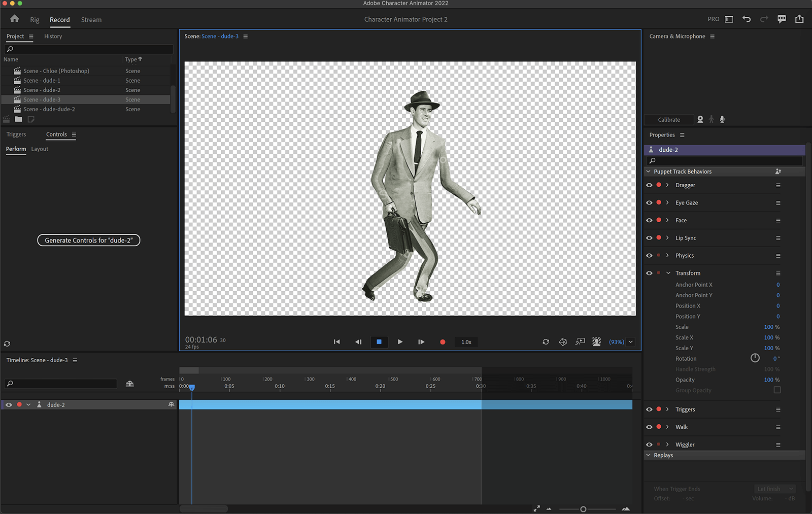Screen dimensions: 812x514
Task: Click the snapshot camera icon in scene toolbar
Action: click(x=563, y=342)
